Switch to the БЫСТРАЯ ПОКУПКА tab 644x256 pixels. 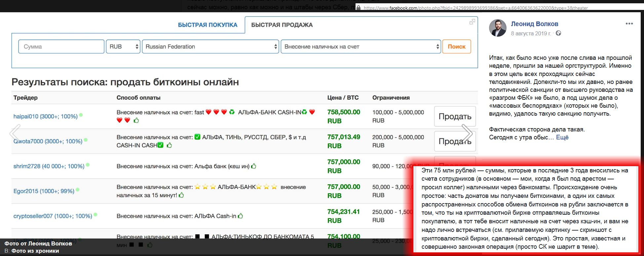tap(208, 25)
